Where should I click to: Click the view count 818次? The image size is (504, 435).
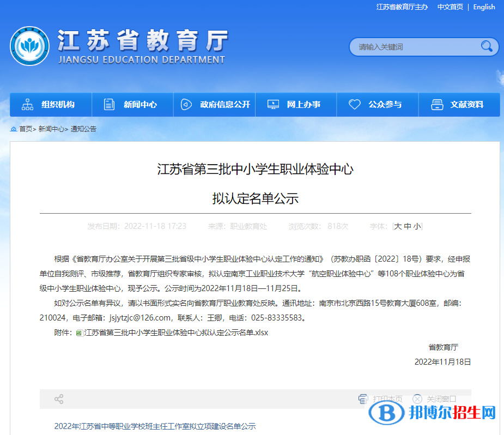point(338,226)
